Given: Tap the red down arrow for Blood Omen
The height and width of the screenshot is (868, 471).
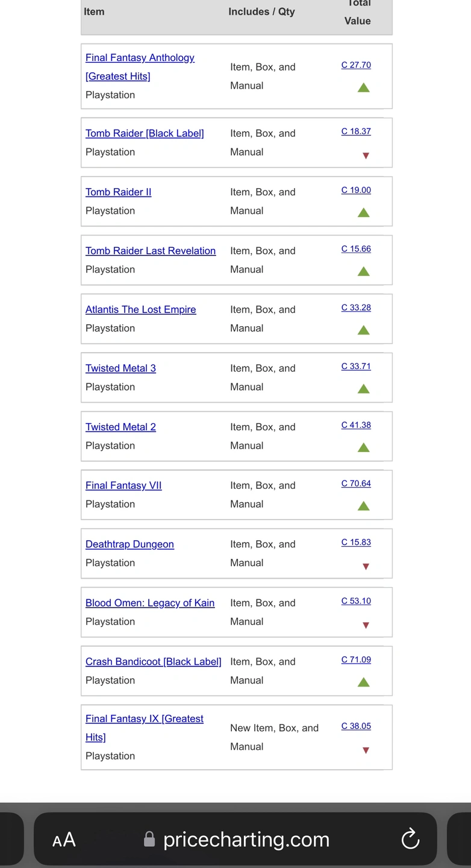Looking at the screenshot, I should pos(365,625).
